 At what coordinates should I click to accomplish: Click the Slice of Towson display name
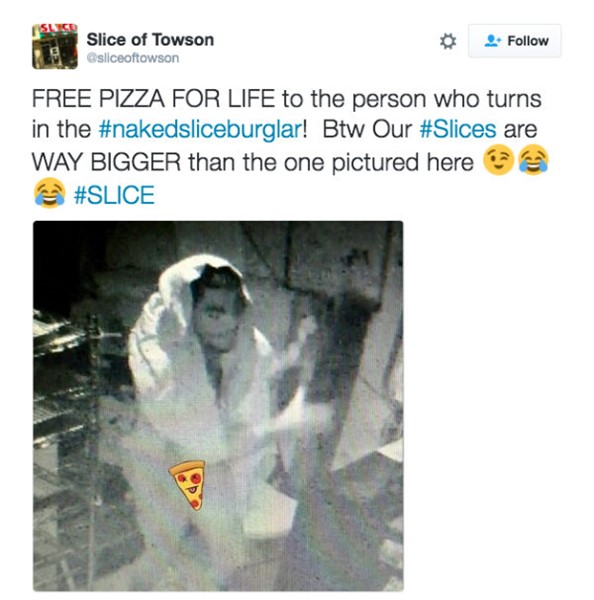click(150, 40)
